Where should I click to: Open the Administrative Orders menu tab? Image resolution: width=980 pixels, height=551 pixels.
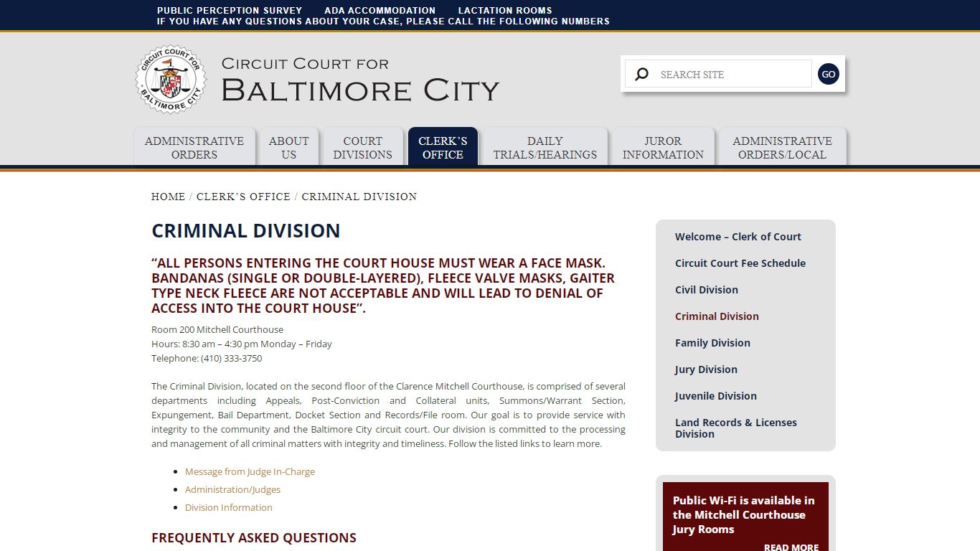click(x=194, y=147)
